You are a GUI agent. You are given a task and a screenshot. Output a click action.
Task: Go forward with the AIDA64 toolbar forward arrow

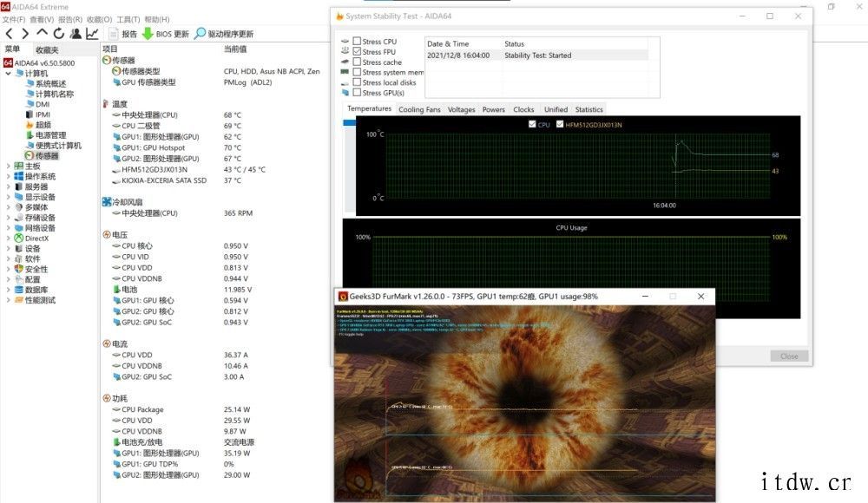coord(25,34)
